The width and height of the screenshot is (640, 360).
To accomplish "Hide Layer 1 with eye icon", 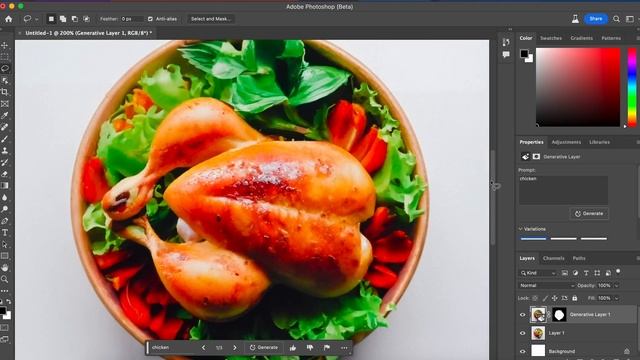I will tap(522, 333).
